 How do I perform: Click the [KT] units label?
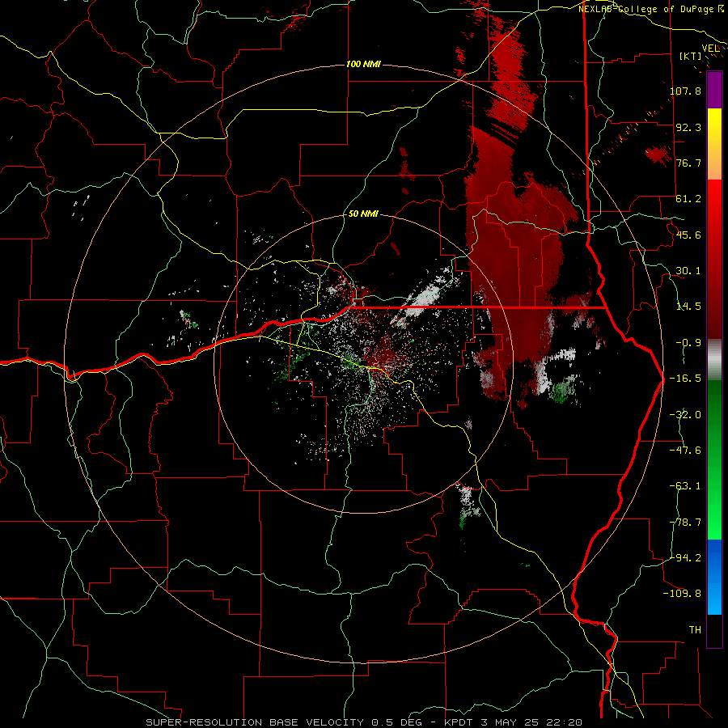pos(691,56)
